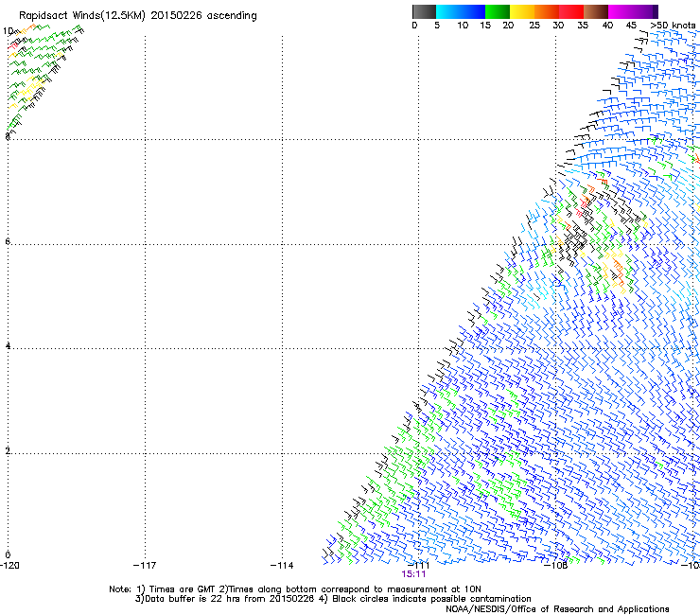Image resolution: width=700 pixels, height=615 pixels.
Task: Click the plot title 'Rapidsact Winds(12.5KM) 20150226 ascending'
Action: (x=138, y=16)
